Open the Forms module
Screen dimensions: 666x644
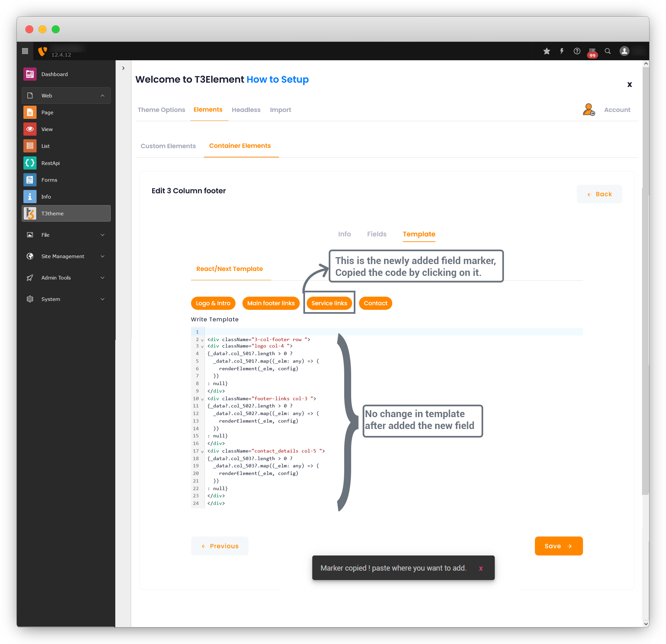pyautogui.click(x=66, y=180)
